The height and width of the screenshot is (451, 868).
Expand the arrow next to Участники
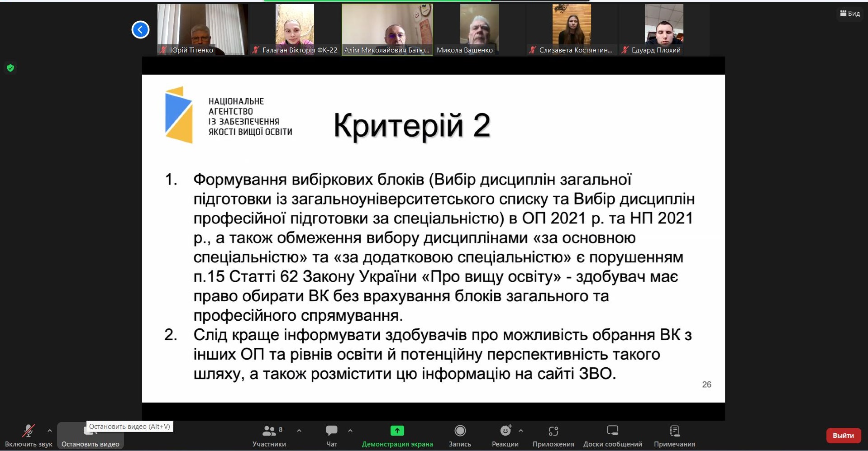[x=299, y=431]
